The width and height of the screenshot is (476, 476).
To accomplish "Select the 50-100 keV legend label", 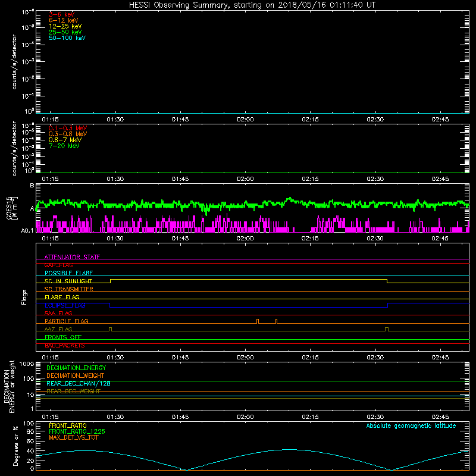I will (x=67, y=38).
